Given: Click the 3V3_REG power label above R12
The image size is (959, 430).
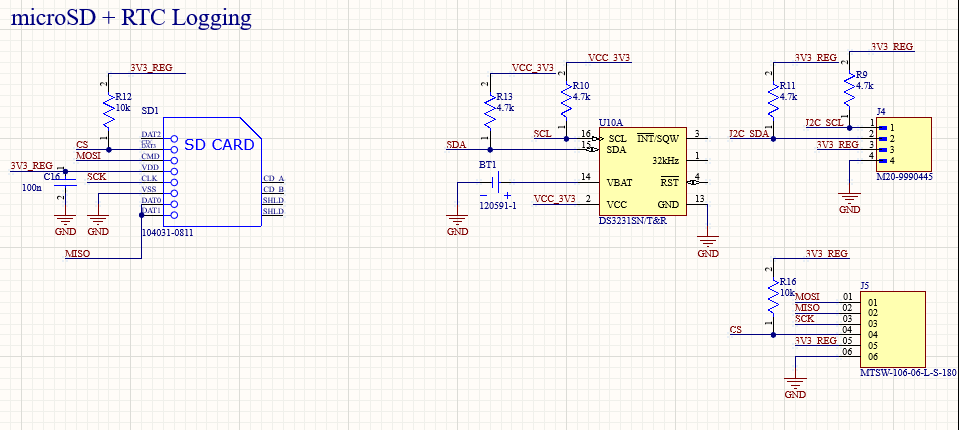Looking at the screenshot, I should point(151,68).
